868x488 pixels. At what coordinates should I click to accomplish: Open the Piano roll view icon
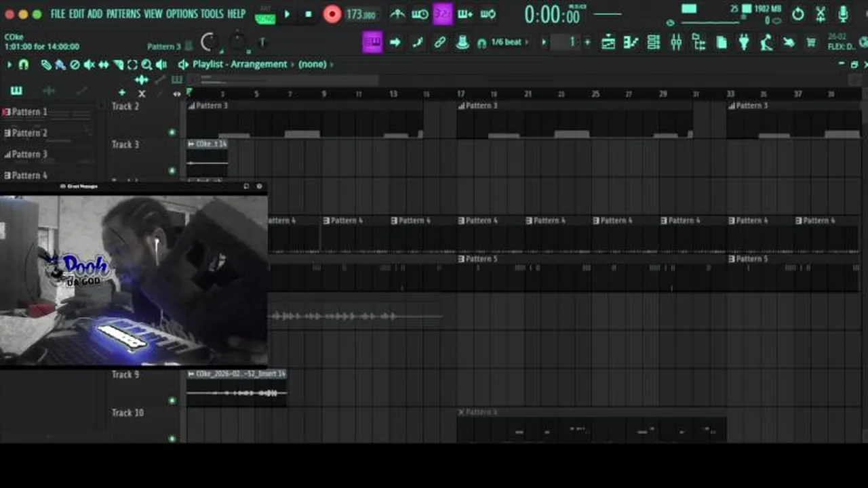click(x=631, y=43)
